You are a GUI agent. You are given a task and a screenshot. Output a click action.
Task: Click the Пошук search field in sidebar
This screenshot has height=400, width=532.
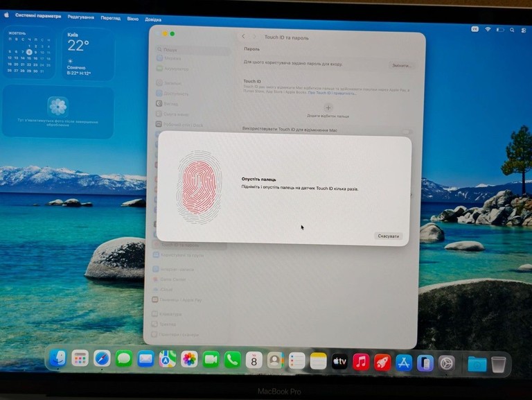point(193,50)
